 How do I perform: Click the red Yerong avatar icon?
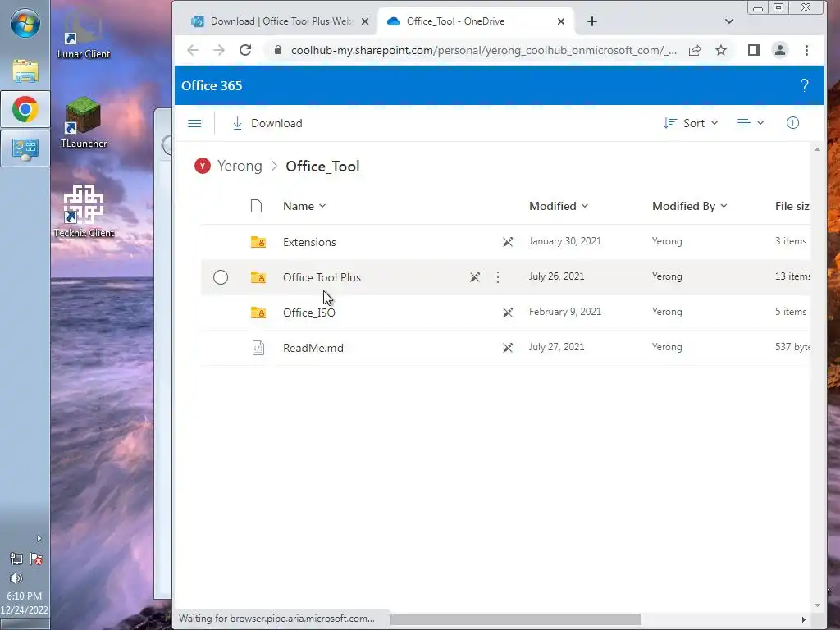(203, 166)
